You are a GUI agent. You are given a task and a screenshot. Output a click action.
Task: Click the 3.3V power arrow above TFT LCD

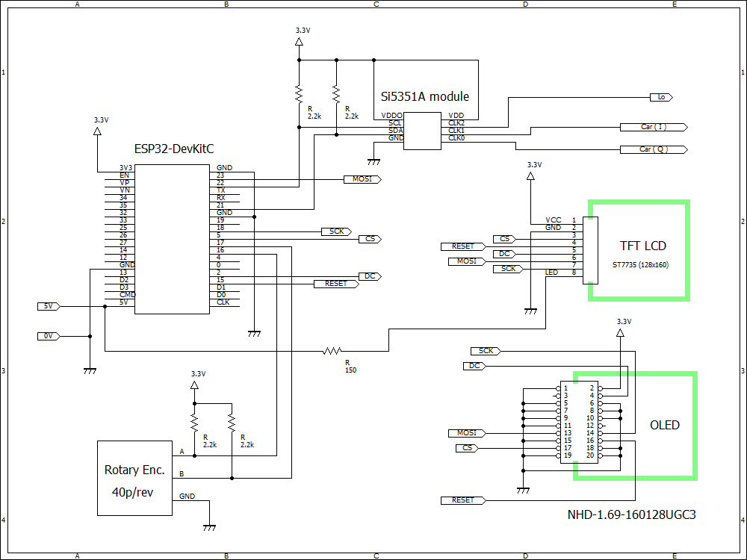click(530, 175)
